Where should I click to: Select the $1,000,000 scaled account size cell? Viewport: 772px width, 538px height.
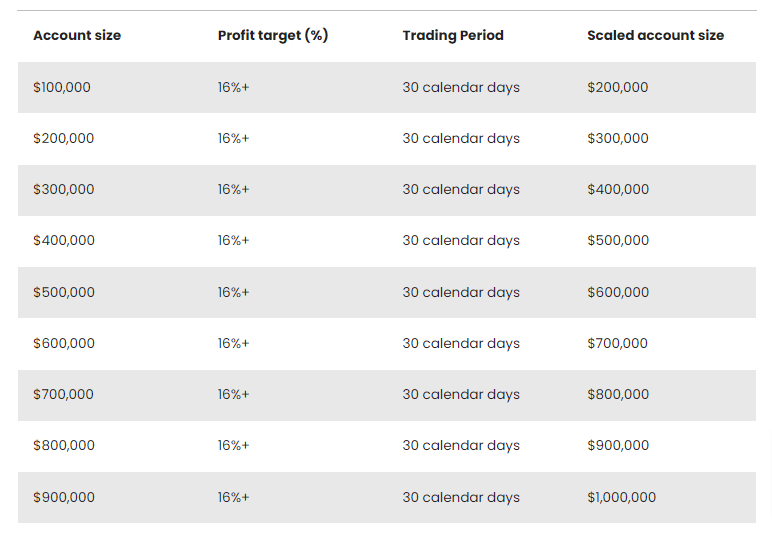click(621, 497)
